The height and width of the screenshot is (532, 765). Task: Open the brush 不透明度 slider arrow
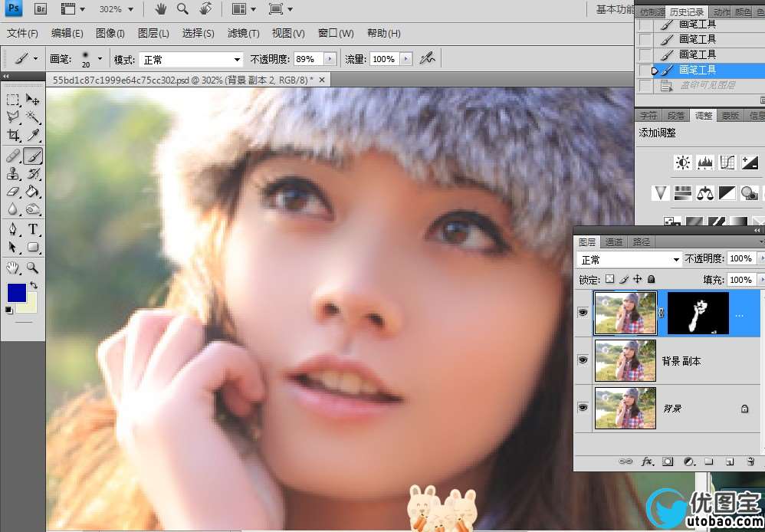tap(330, 59)
